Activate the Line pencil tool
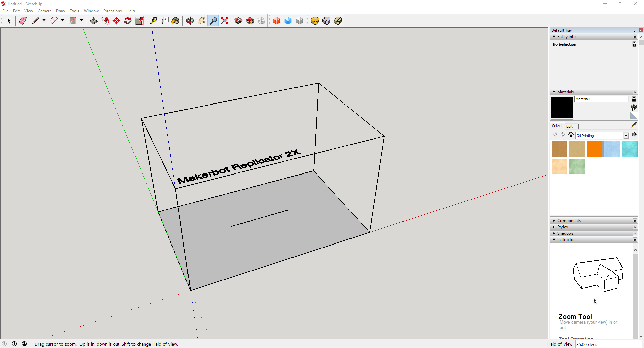The width and height of the screenshot is (644, 348). pyautogui.click(x=35, y=21)
